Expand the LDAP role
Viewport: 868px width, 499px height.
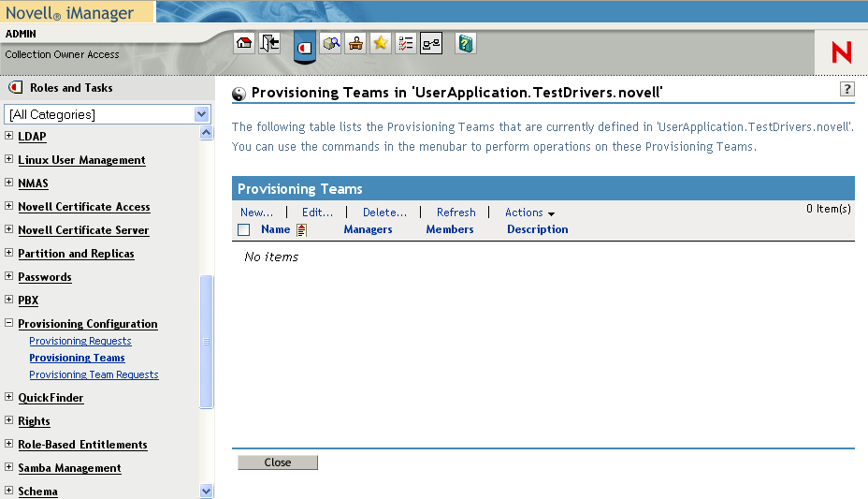point(8,136)
